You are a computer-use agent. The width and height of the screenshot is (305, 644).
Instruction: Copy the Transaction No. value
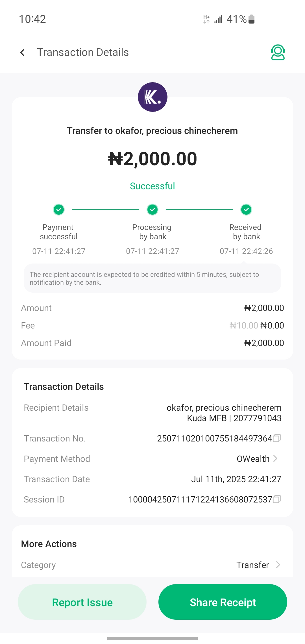[x=277, y=438]
